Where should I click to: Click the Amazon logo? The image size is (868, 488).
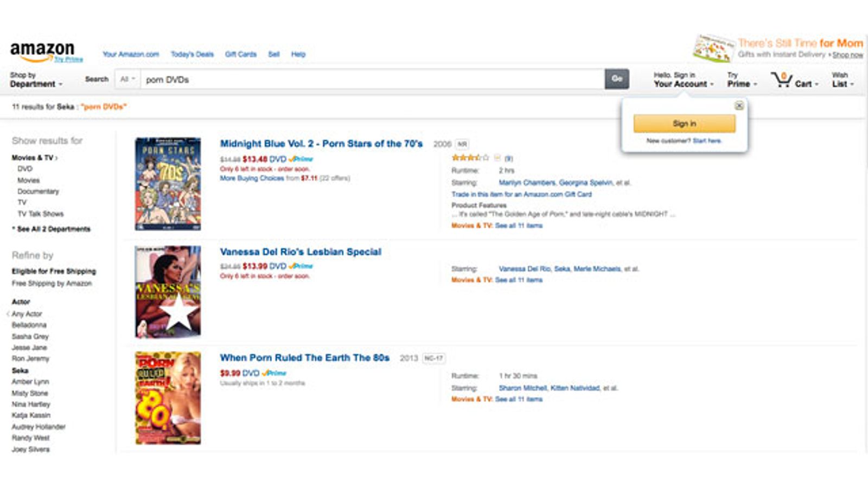point(42,51)
